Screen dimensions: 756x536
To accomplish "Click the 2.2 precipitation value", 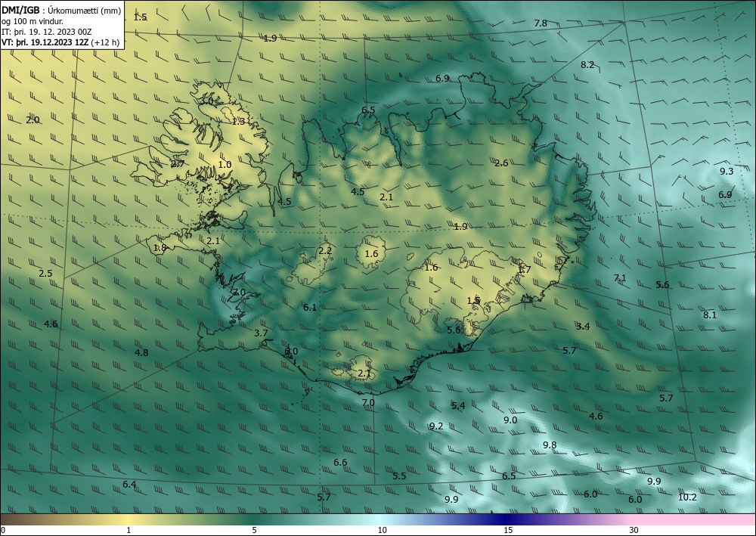I will (325, 250).
